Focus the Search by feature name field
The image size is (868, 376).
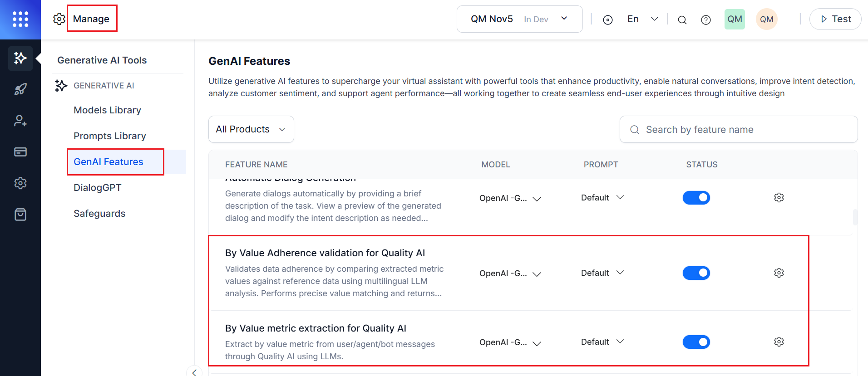point(745,130)
